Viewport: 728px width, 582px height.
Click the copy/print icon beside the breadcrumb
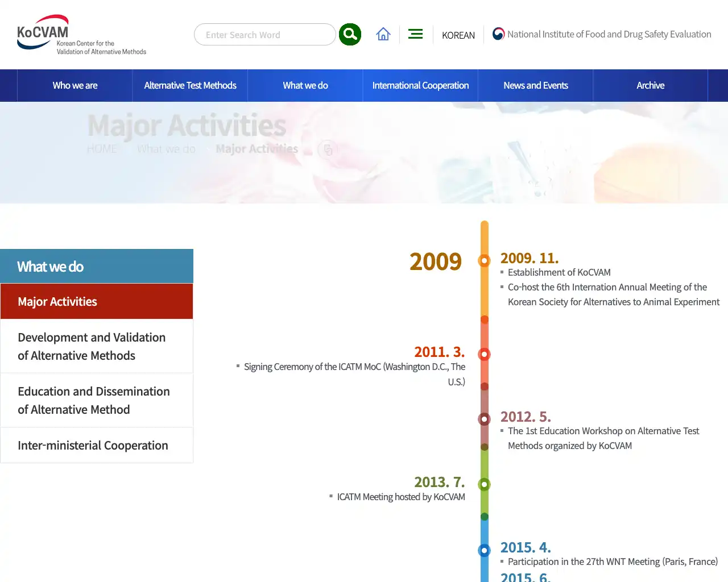click(x=328, y=149)
